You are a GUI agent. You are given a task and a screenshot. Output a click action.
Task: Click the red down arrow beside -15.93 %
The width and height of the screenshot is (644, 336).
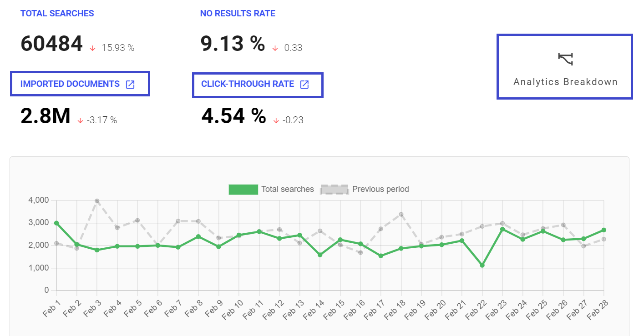(x=93, y=48)
